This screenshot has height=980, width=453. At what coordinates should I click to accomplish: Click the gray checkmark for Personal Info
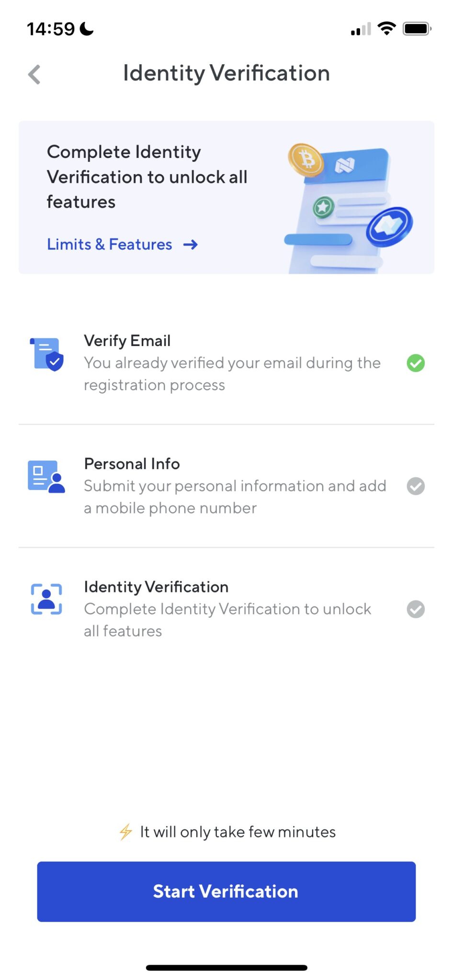click(x=416, y=486)
